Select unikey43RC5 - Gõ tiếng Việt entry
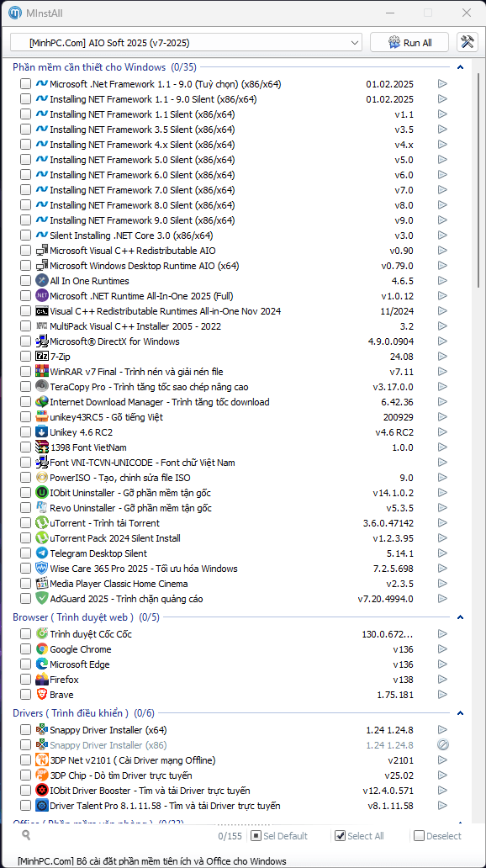Viewport: 486px width, 868px height. pos(106,417)
